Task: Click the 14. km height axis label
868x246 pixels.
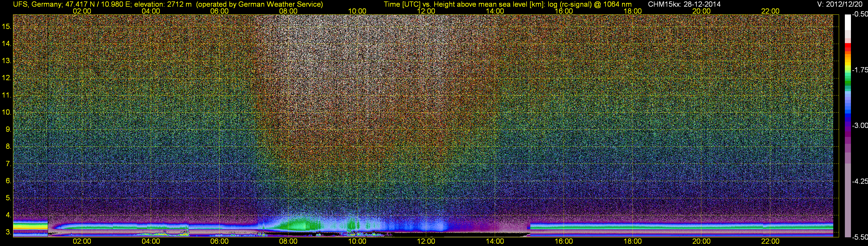Action: [x=7, y=43]
